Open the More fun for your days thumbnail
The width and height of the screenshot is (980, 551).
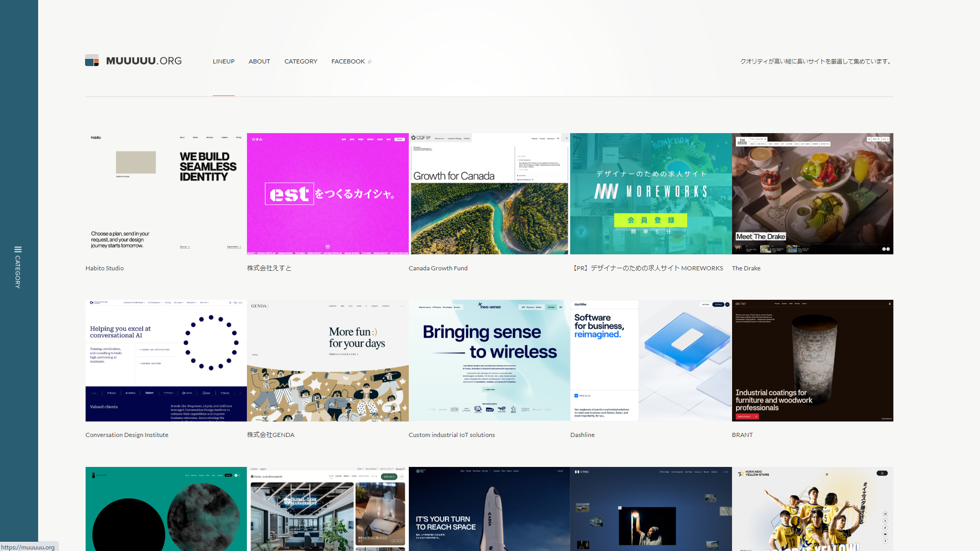click(x=328, y=361)
